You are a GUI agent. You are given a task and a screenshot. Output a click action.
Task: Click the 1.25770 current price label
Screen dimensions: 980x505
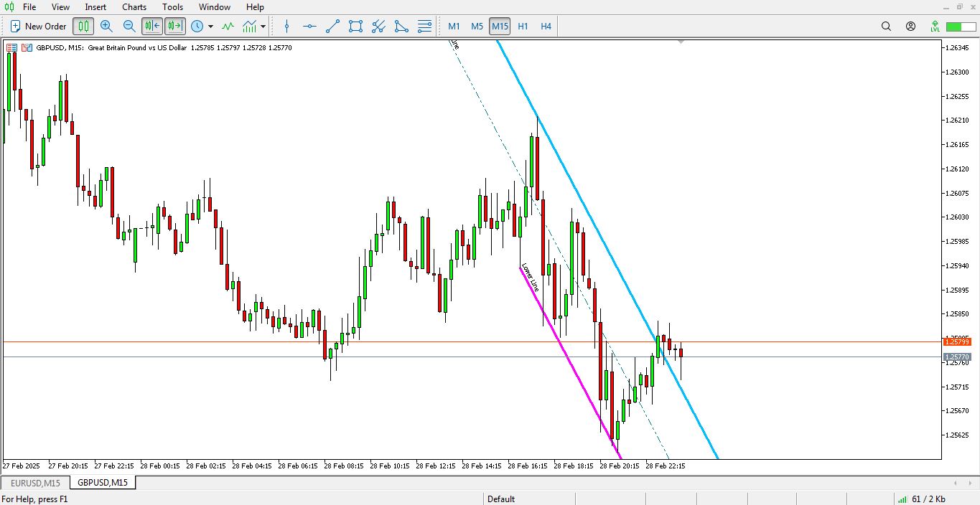(x=957, y=357)
